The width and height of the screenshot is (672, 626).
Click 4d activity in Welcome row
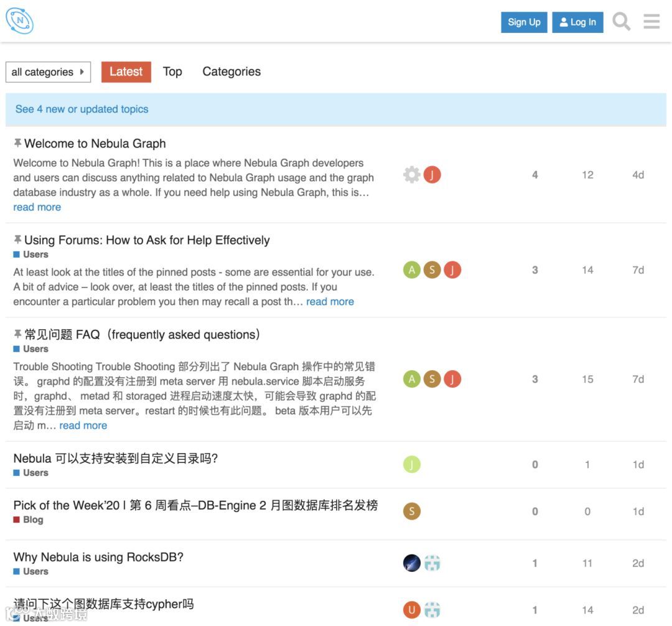[x=638, y=175]
